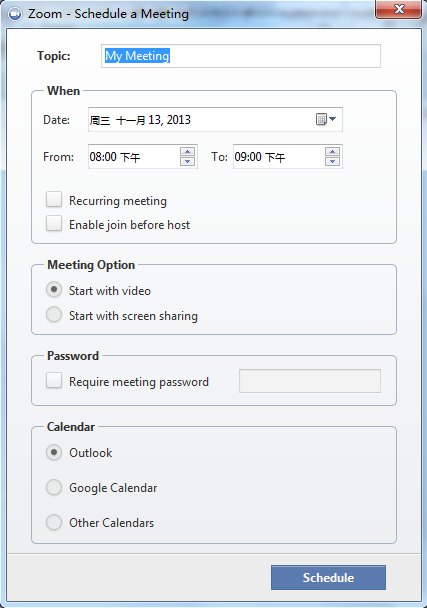Viewport: 427px width, 608px height.
Task: Open the date picker calendar icon
Action: click(321, 119)
